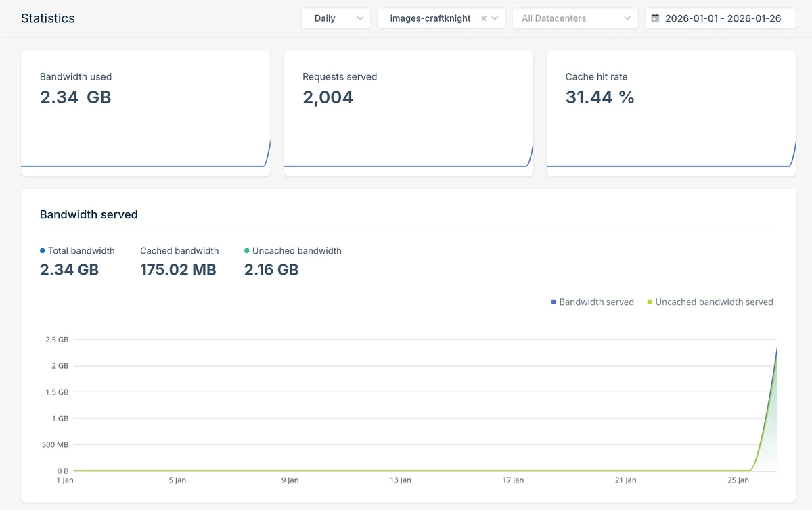Image resolution: width=812 pixels, height=510 pixels.
Task: Click the blue dot beside Total bandwidth
Action: (x=43, y=251)
